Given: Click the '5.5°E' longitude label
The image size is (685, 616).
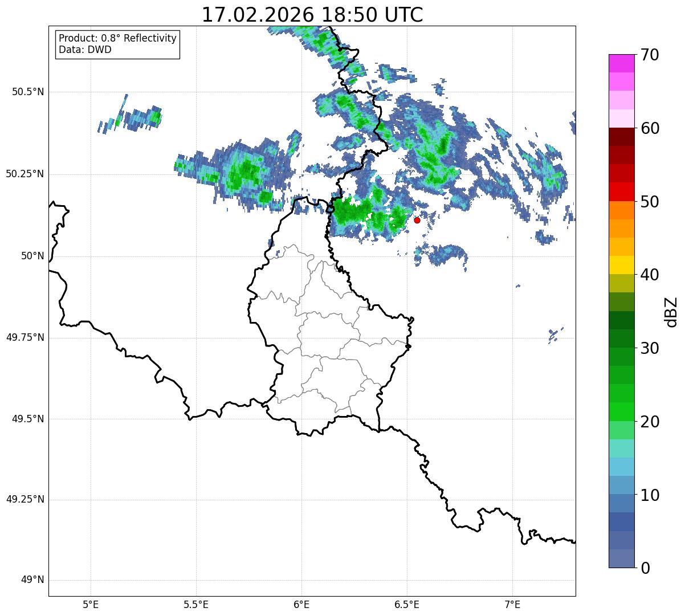Looking at the screenshot, I should [x=196, y=604].
